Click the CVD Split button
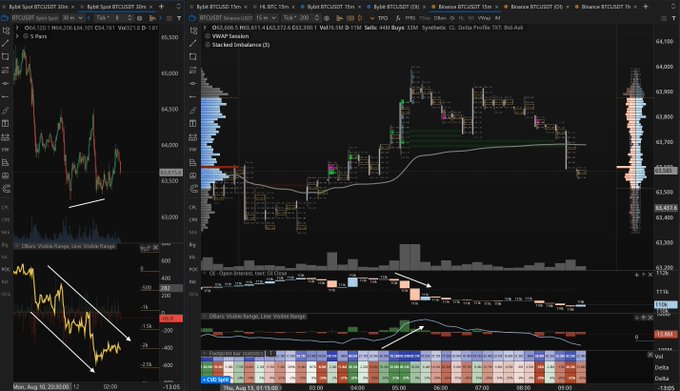 click(x=216, y=380)
